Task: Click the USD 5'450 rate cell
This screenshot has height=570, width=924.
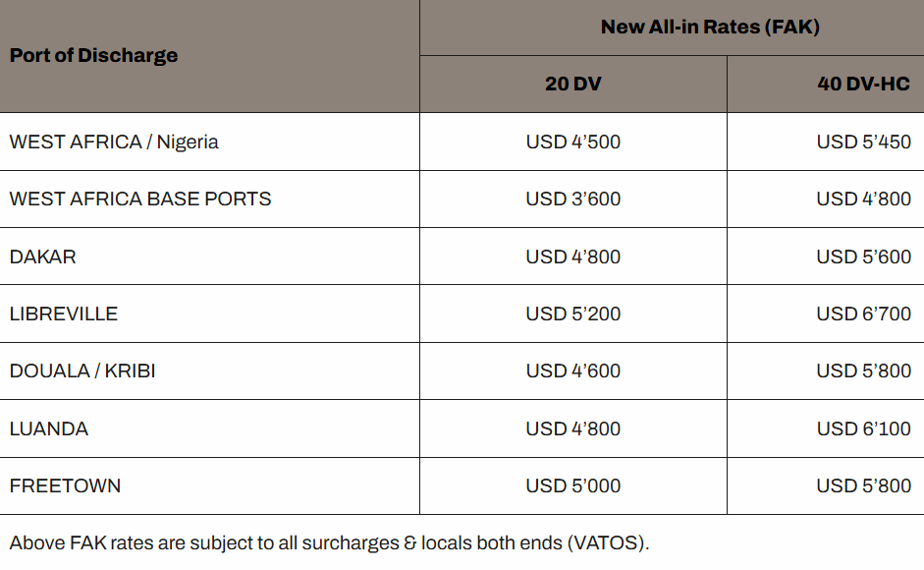Action: (863, 142)
